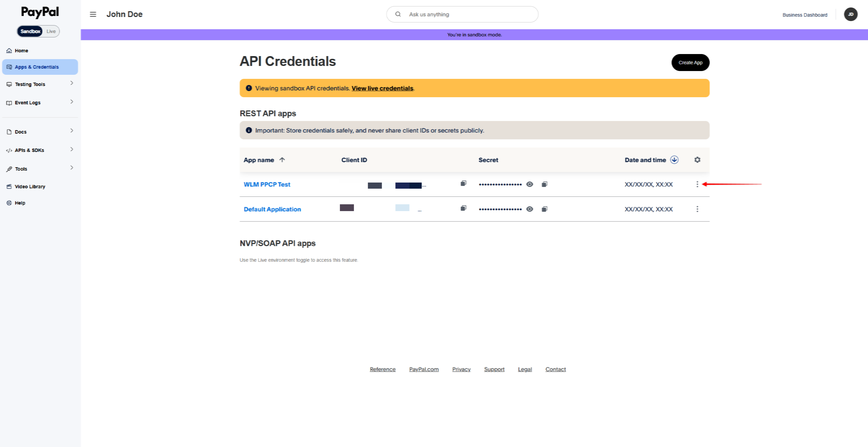Switch to Live mode
Screen dimensions: 868x447
pyautogui.click(x=51, y=31)
